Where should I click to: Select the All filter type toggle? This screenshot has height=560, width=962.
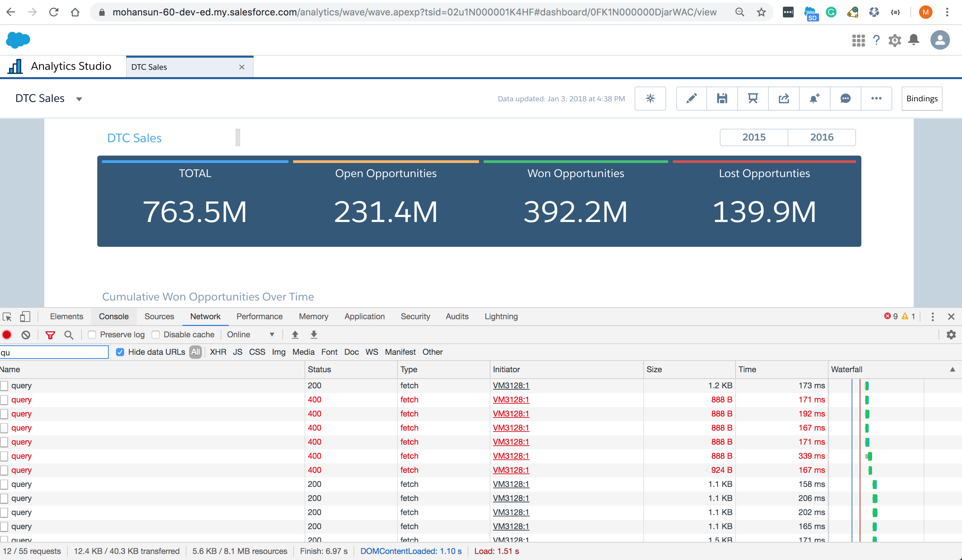pyautogui.click(x=196, y=352)
